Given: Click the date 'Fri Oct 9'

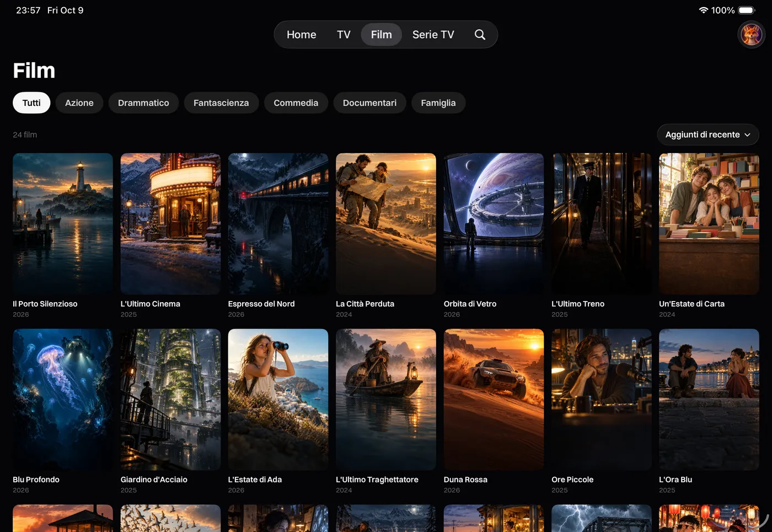Looking at the screenshot, I should [x=65, y=10].
